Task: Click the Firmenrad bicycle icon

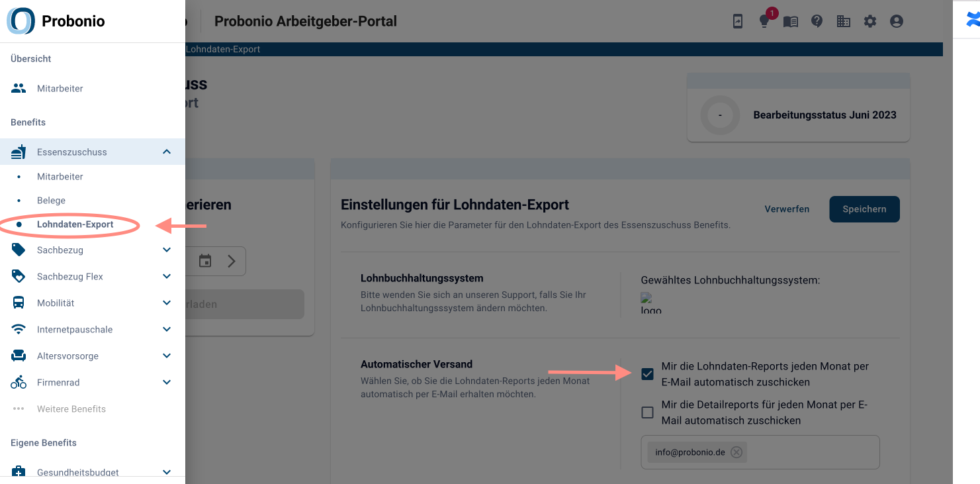Action: 19,382
